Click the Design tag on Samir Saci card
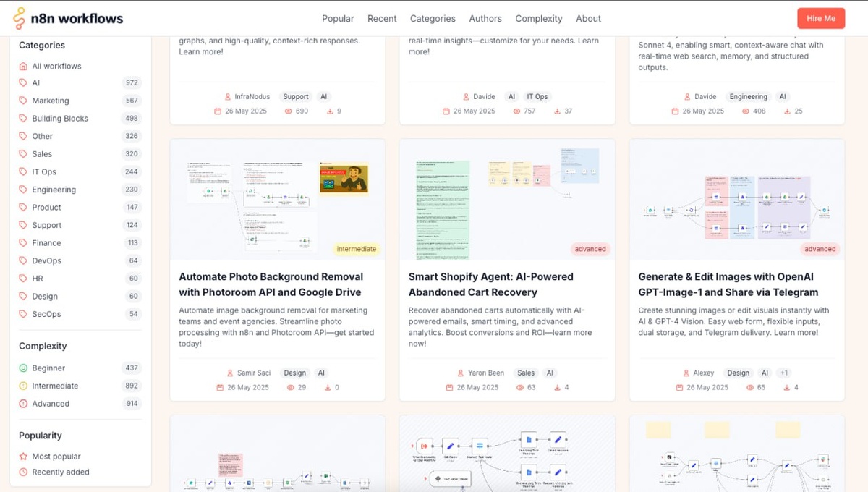The image size is (868, 492). (x=295, y=373)
